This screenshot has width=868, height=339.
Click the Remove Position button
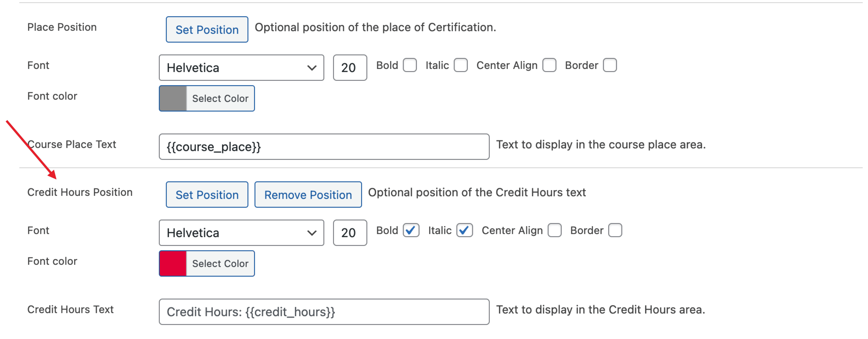click(x=308, y=195)
